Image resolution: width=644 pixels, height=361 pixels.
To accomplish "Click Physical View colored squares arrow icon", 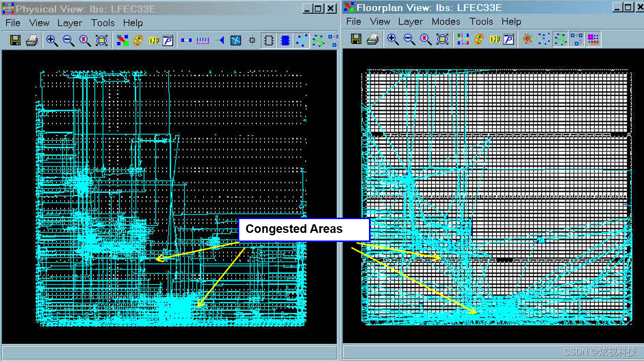I will click(x=123, y=40).
